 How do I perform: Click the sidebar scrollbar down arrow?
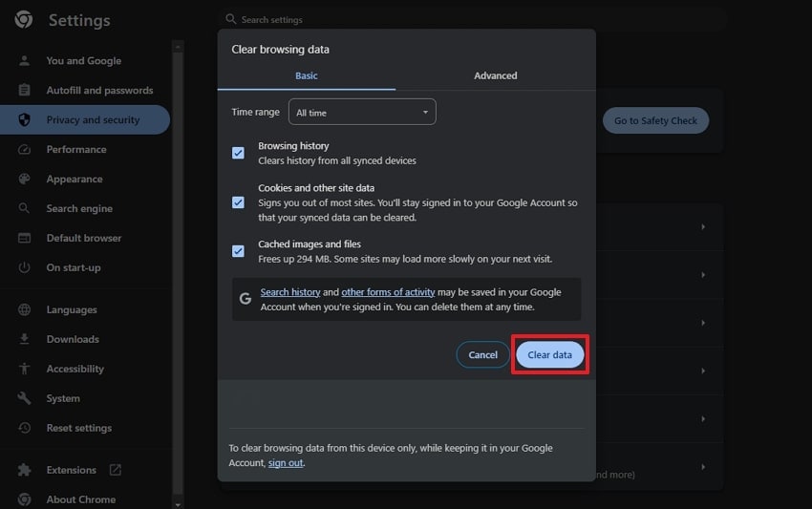(x=178, y=504)
